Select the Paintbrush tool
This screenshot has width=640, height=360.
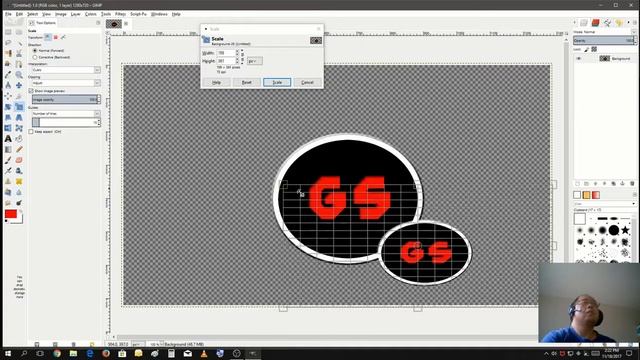(x=8, y=160)
